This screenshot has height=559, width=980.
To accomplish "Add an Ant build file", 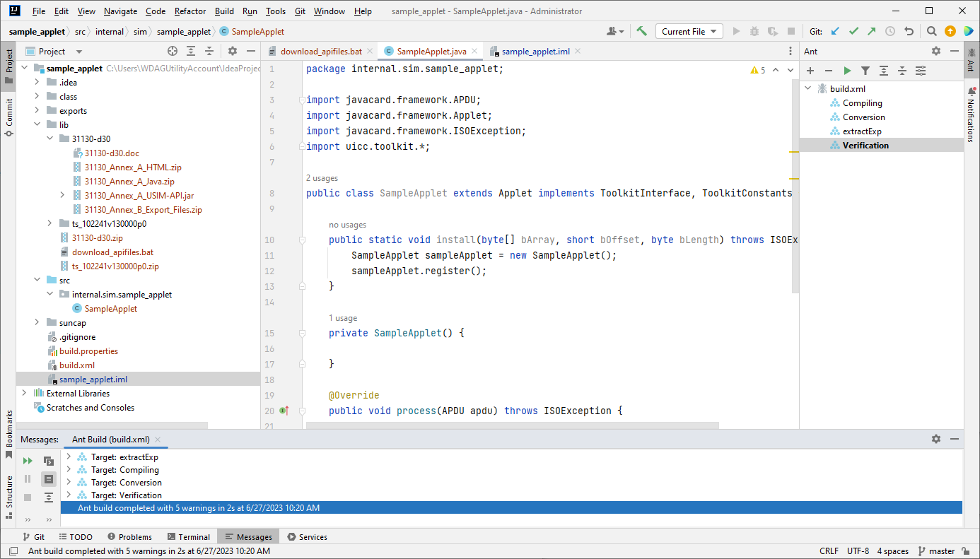I will click(x=810, y=71).
